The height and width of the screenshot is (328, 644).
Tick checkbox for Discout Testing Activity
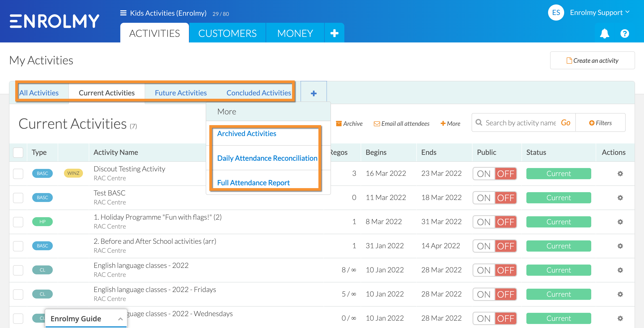[x=18, y=174]
